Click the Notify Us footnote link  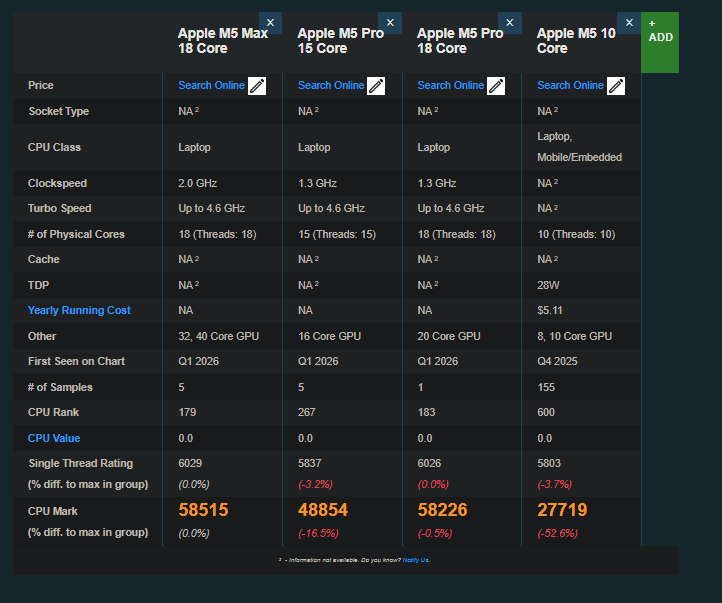(416, 560)
